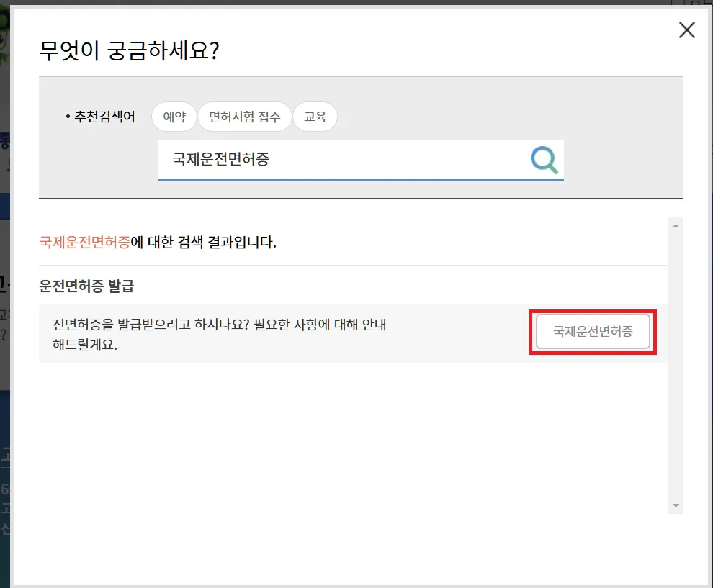The height and width of the screenshot is (588, 713).
Task: Click the magnifying glass search icon
Action: coord(544,160)
